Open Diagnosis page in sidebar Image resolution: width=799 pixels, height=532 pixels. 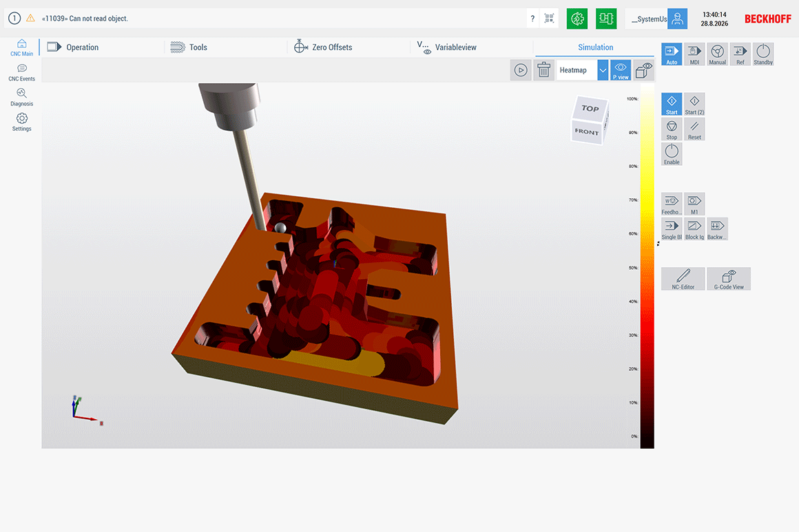point(21,97)
